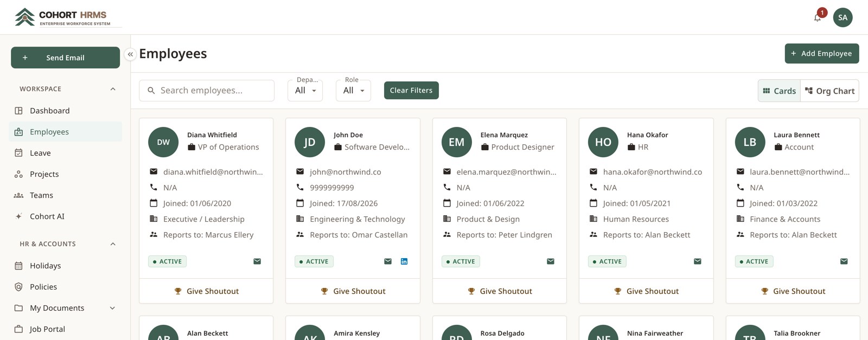868x340 pixels.
Task: Open Job Portal from the sidebar
Action: point(65,329)
